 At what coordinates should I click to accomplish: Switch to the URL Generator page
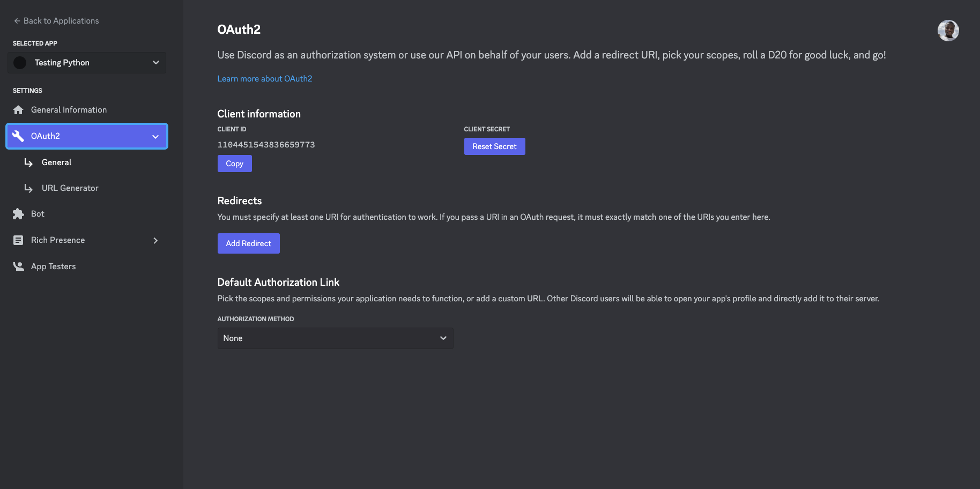(x=70, y=188)
